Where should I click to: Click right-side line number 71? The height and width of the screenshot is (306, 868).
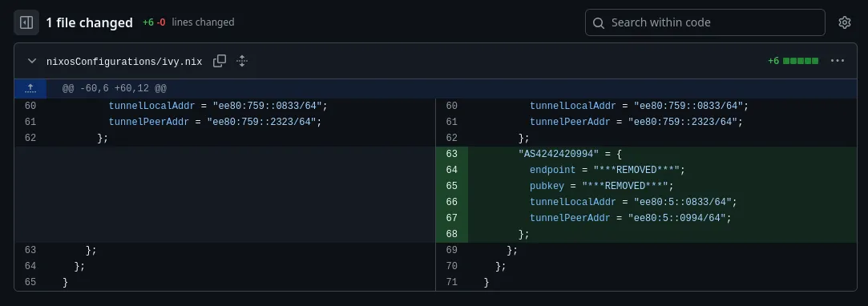452,282
